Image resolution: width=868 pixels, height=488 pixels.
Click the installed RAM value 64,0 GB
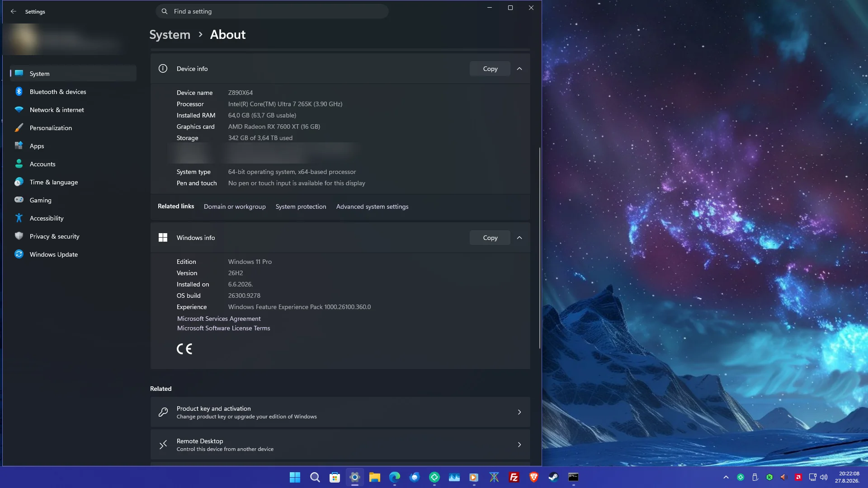point(262,115)
